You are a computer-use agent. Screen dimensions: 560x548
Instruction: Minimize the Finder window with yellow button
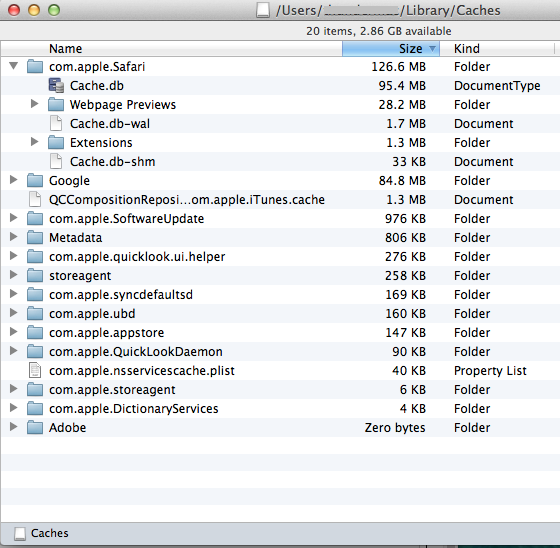(x=34, y=10)
